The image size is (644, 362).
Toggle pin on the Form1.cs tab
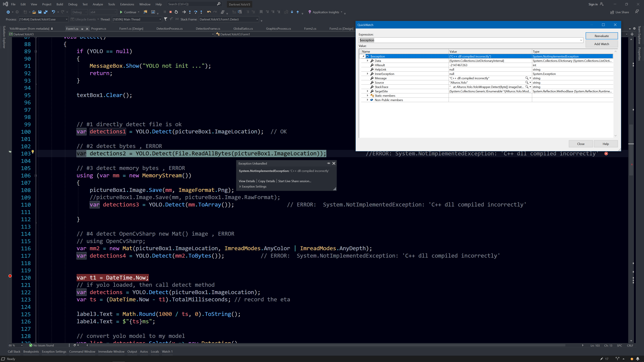(82, 29)
